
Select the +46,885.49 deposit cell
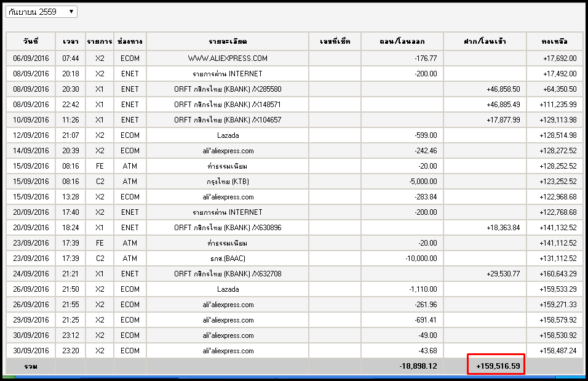(x=485, y=105)
